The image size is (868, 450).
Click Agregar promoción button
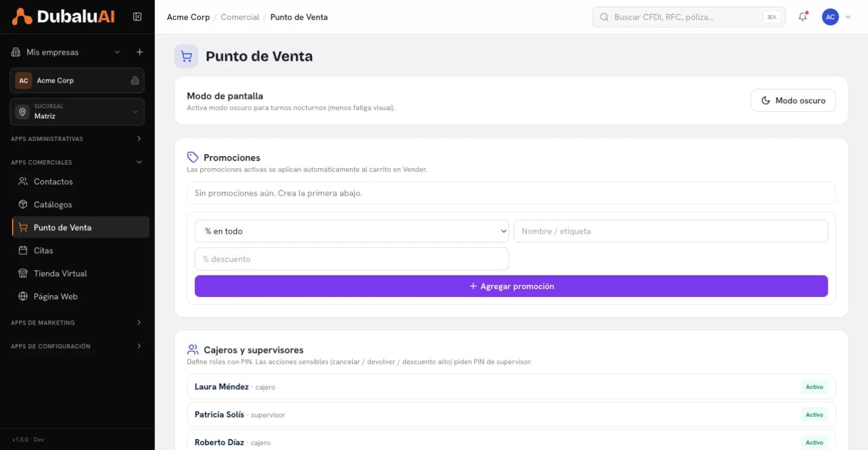pos(511,286)
